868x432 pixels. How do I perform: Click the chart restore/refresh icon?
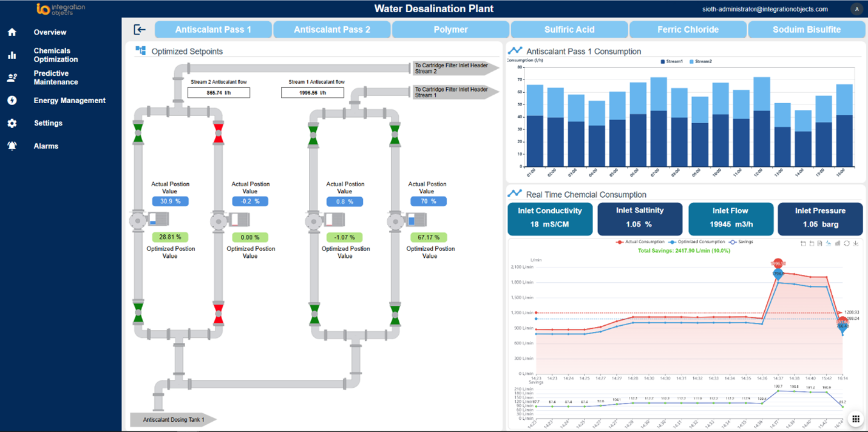(846, 243)
